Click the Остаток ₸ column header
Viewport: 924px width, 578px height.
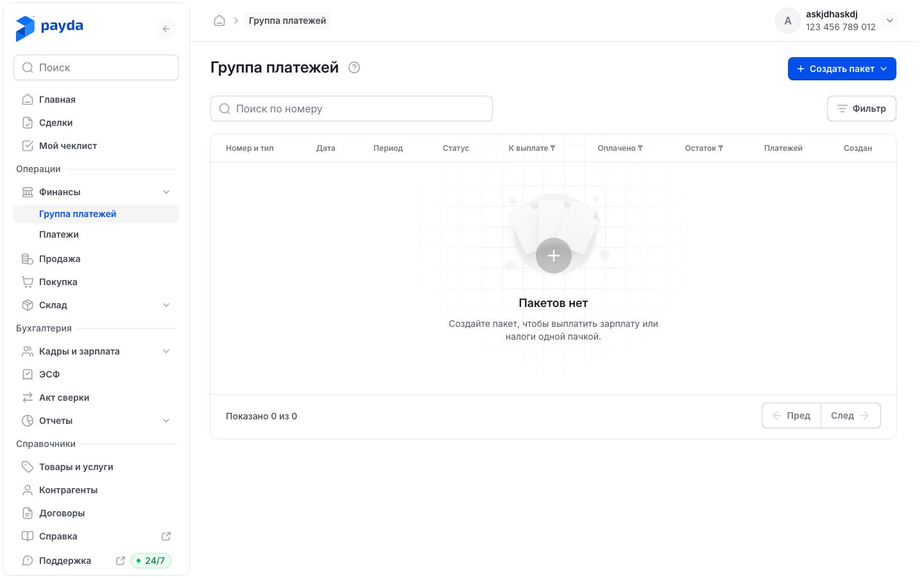[704, 148]
